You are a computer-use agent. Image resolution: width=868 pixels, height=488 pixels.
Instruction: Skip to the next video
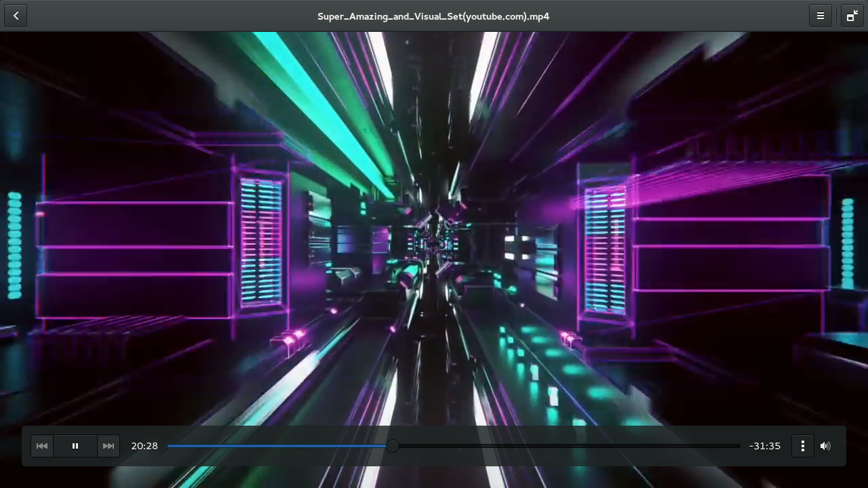tap(108, 446)
